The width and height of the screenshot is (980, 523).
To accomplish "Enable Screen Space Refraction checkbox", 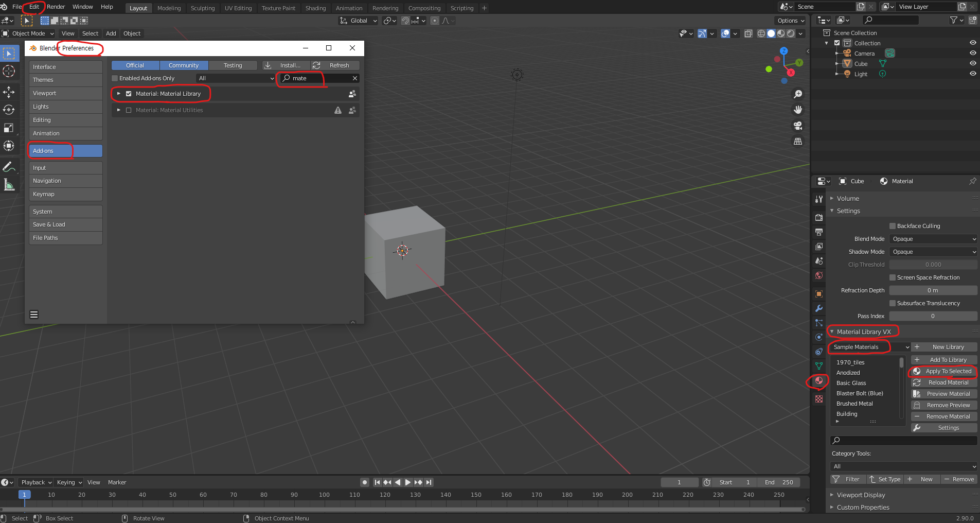I will pos(893,277).
